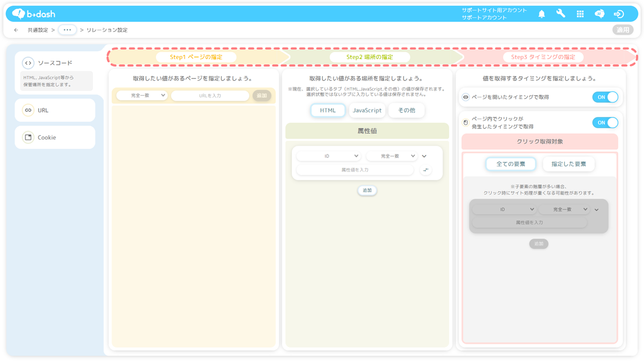Click the 追加 button under Step2 属性値
Screen dimensions: 644x362
point(367,191)
